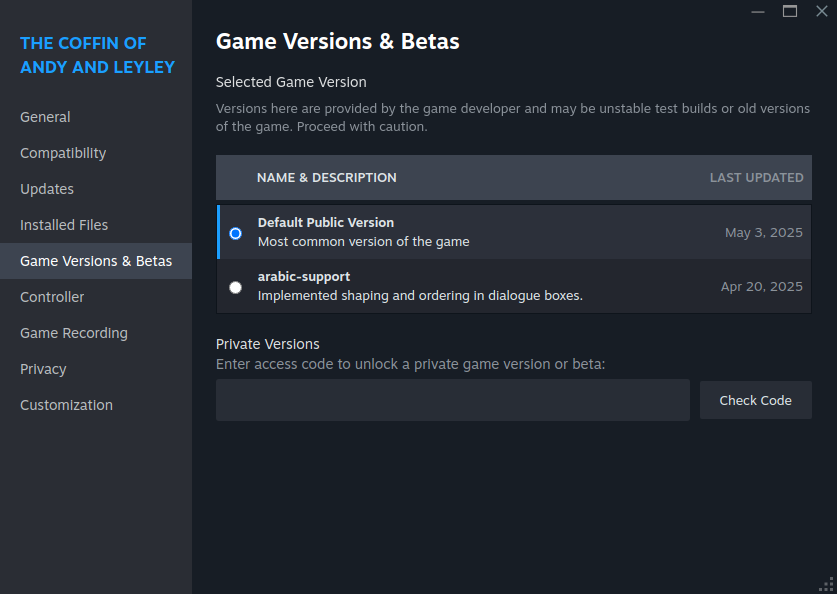
Task: Show the Installed Files page
Action: point(64,225)
